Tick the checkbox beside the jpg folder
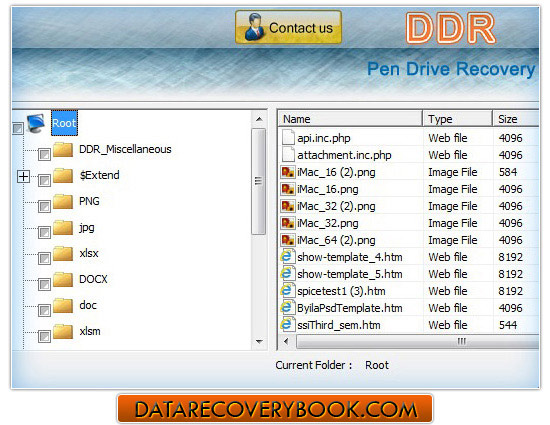 point(44,232)
